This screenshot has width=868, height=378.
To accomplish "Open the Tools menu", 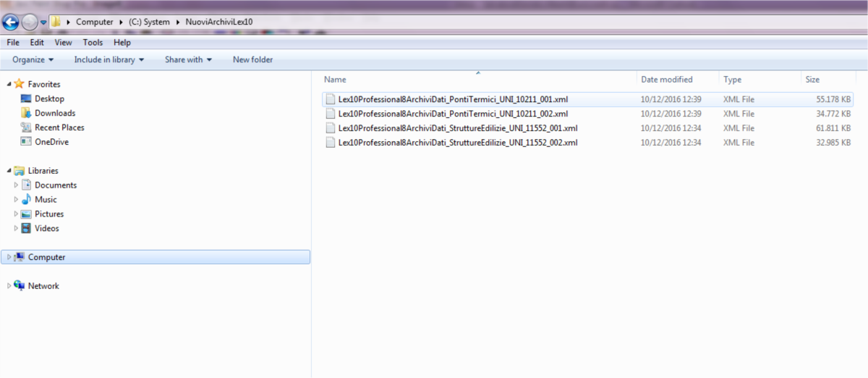I will [x=93, y=43].
